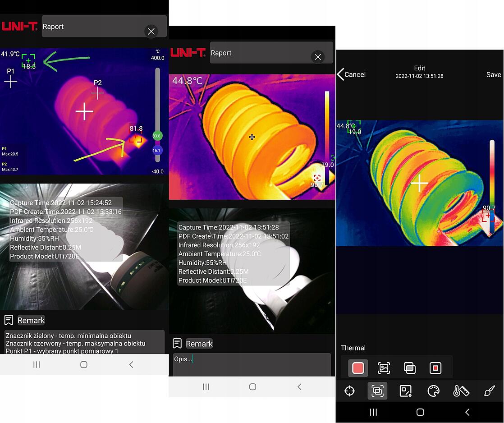Switch to visible-light photo image mode
The height and width of the screenshot is (423, 504).
click(384, 368)
